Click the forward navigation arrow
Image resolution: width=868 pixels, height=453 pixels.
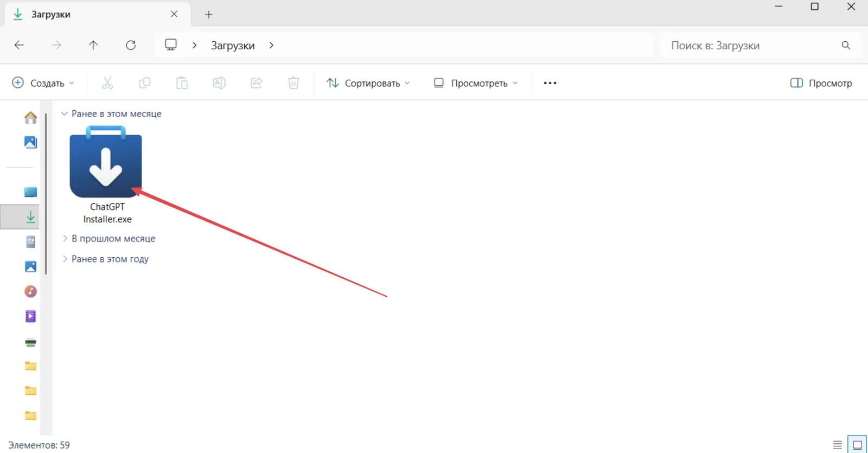tap(56, 45)
